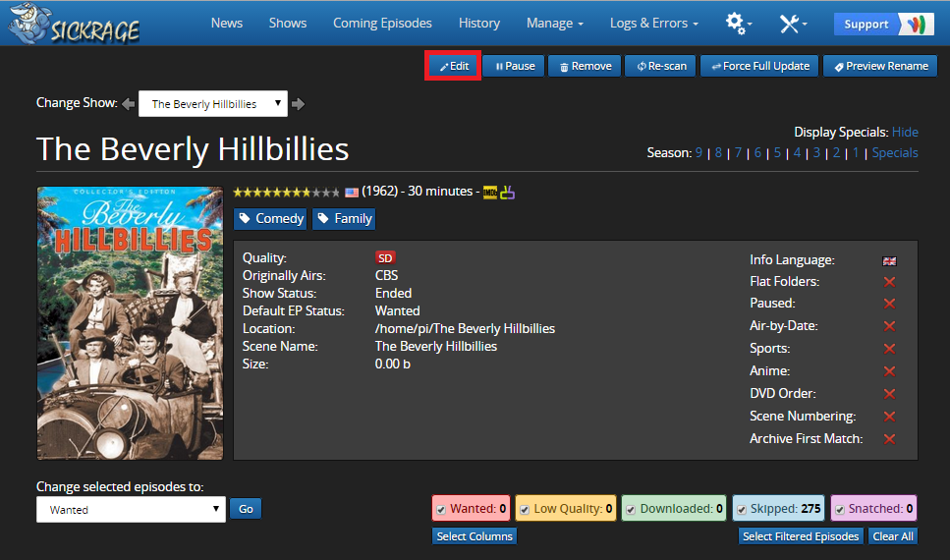The width and height of the screenshot is (950, 560).
Task: Open the wrench tools menu
Action: coord(793,23)
